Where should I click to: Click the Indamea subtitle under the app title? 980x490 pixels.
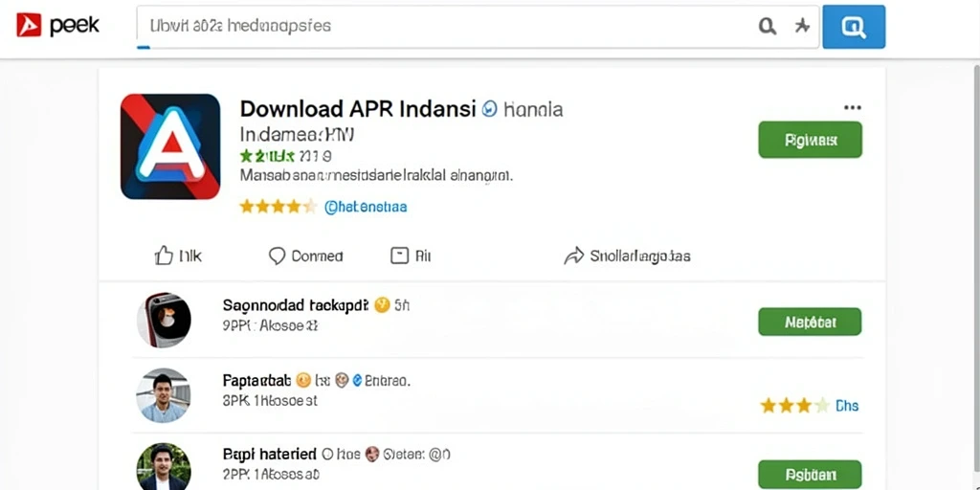297,135
